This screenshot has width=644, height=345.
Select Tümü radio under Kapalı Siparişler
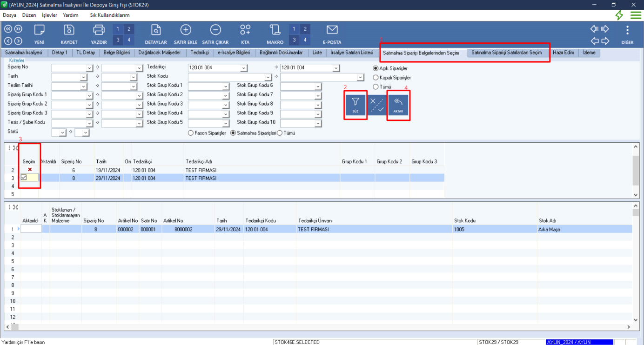coord(376,87)
